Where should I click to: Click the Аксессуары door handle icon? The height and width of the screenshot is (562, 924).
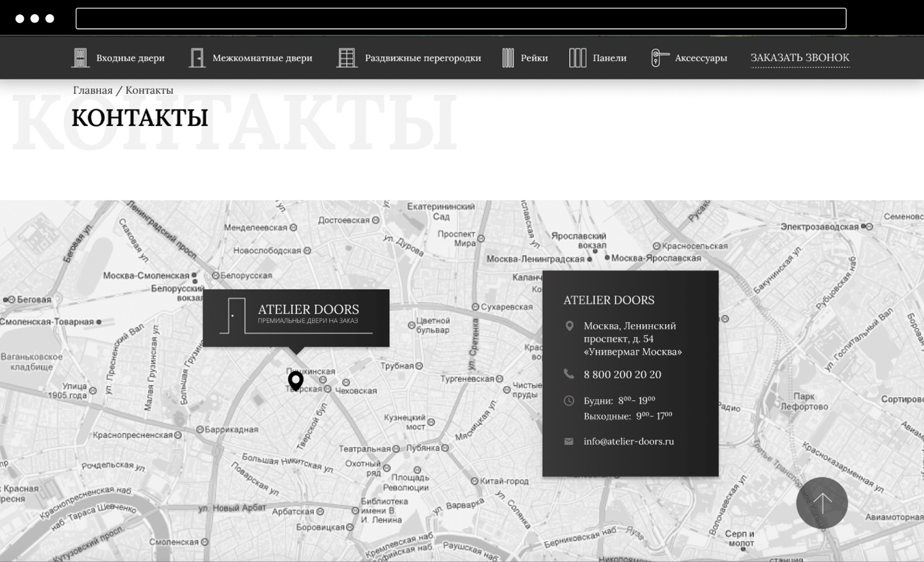(x=658, y=58)
